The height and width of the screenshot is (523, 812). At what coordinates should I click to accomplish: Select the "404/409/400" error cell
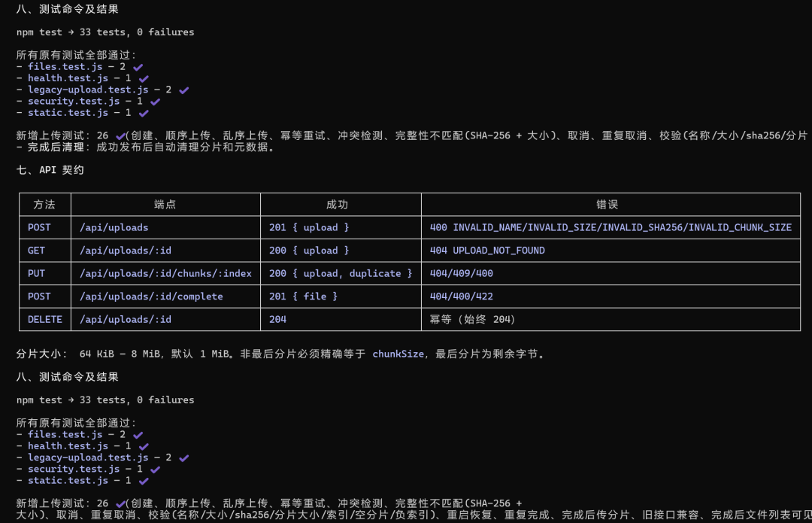click(x=611, y=273)
